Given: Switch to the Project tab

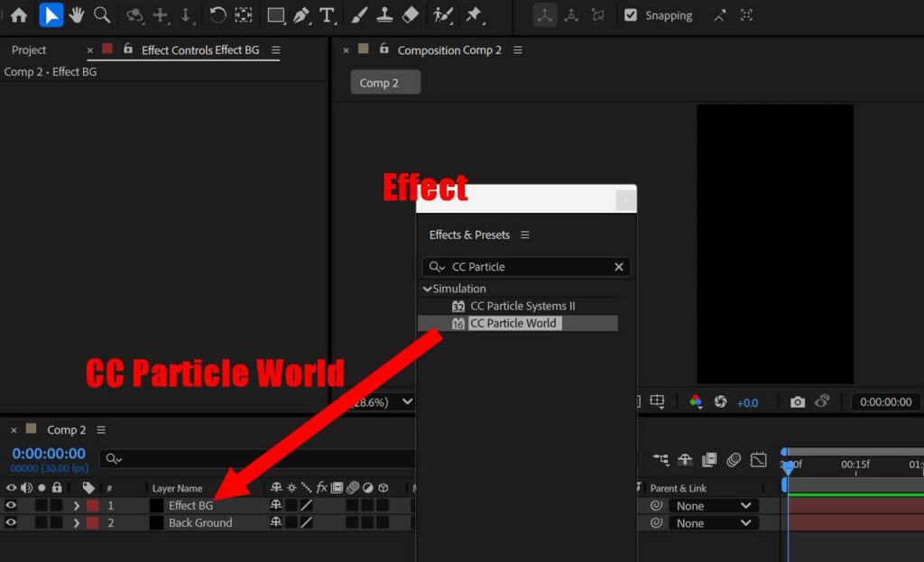Looking at the screenshot, I should click(28, 51).
